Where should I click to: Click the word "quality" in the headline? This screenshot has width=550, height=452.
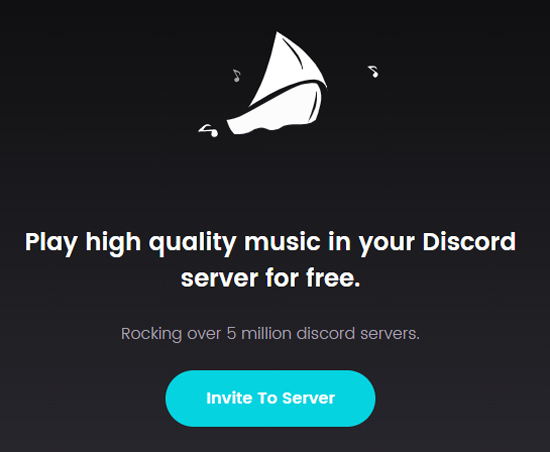pos(192,243)
